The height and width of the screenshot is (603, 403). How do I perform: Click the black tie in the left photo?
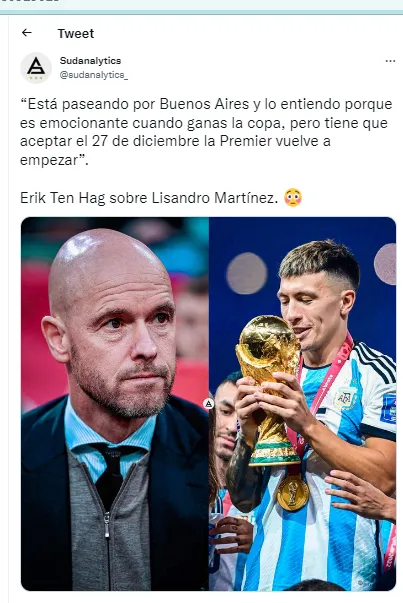point(110,475)
